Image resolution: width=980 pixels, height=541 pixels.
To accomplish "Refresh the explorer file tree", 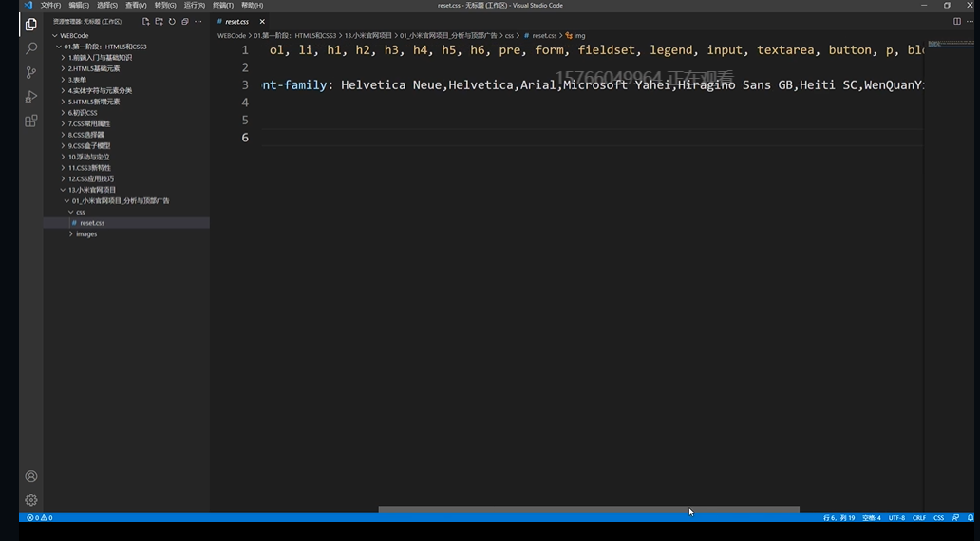I will pos(172,21).
